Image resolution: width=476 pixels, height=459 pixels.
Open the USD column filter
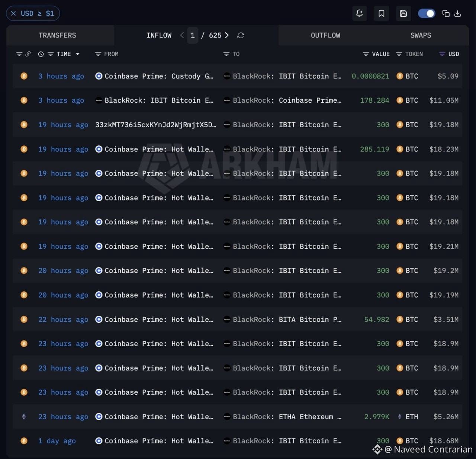[442, 54]
